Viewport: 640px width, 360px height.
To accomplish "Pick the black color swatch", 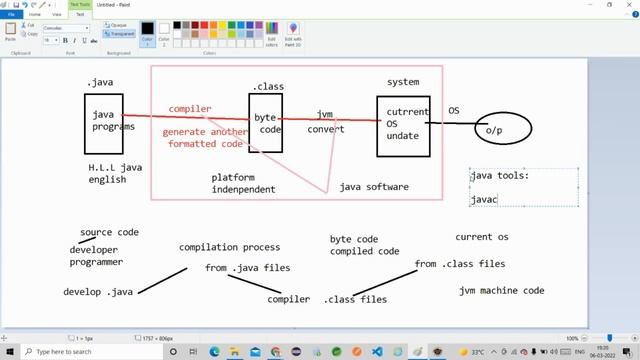I will (177, 25).
